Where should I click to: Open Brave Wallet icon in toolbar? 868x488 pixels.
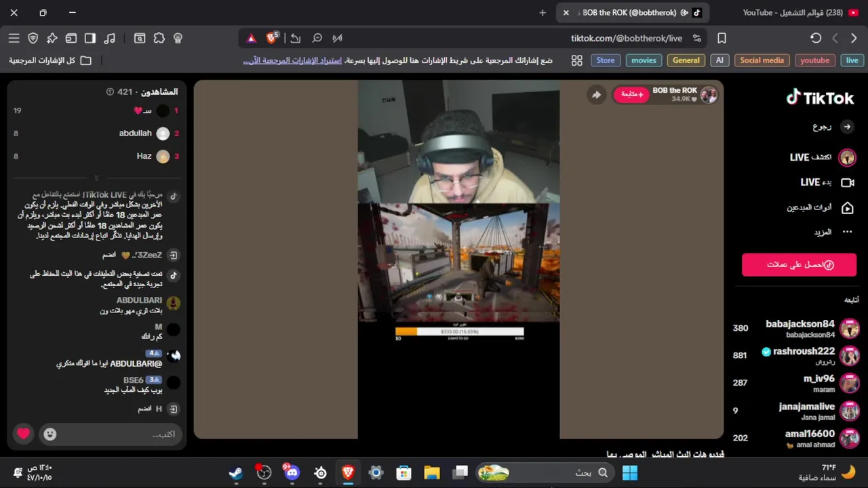pos(71,38)
